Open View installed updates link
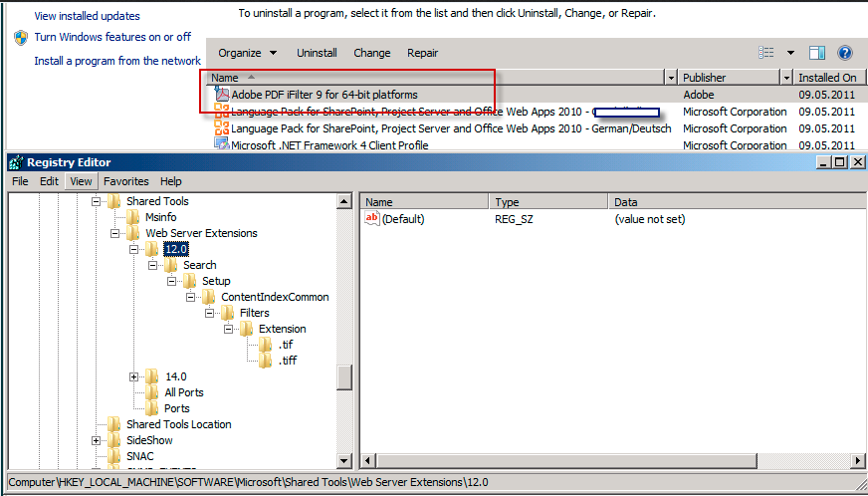868x496 pixels. 87,16
